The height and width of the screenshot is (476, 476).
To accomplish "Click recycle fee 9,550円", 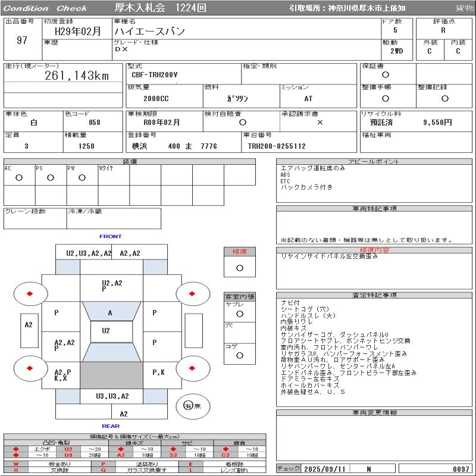I will coord(437,123).
